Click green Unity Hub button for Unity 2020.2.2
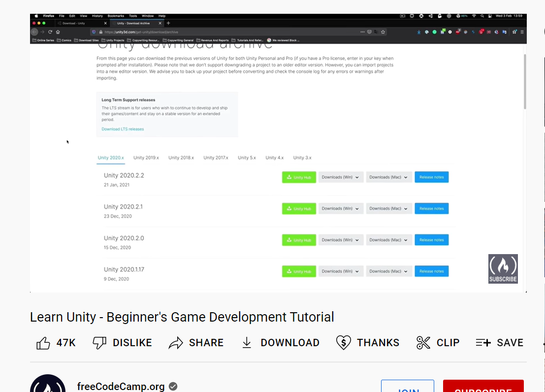Screen dimensions: 545x392 [x=299, y=177]
